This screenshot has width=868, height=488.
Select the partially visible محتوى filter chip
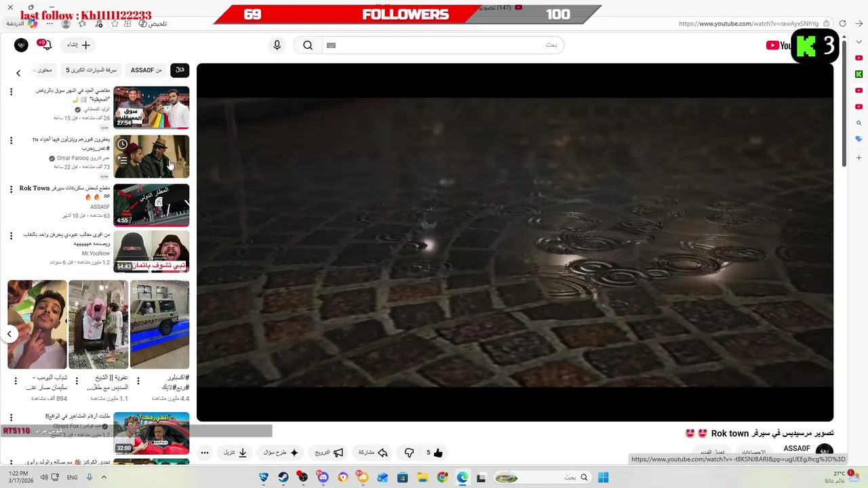(x=43, y=70)
